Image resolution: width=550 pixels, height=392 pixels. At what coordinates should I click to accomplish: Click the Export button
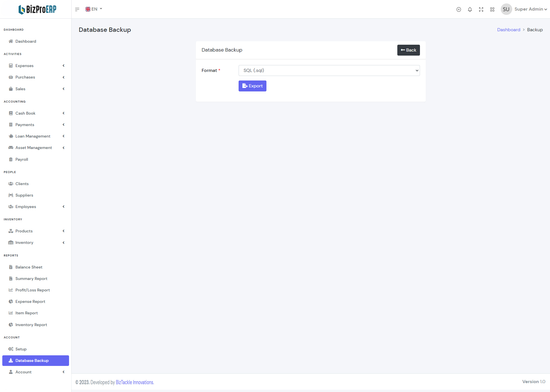[x=252, y=86]
